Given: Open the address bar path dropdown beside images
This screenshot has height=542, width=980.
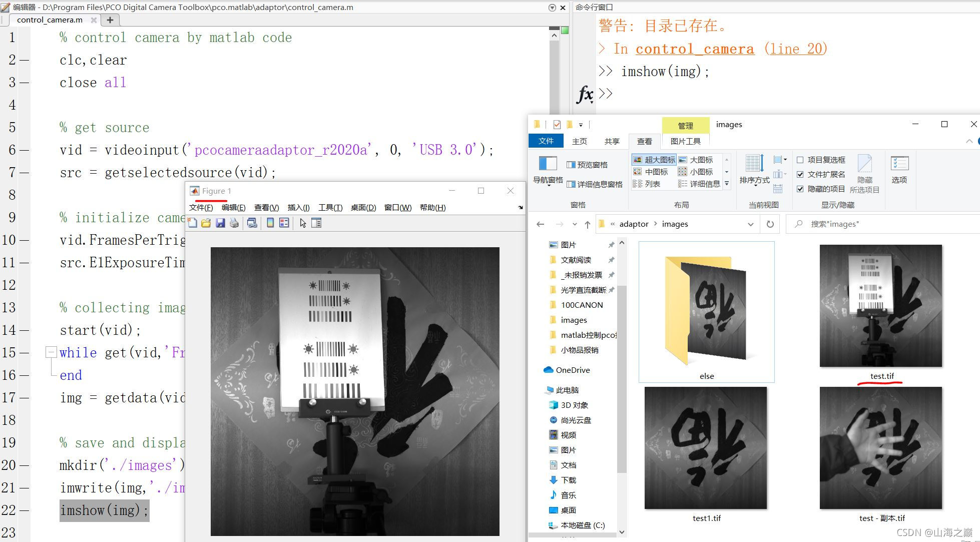Looking at the screenshot, I should [x=751, y=224].
